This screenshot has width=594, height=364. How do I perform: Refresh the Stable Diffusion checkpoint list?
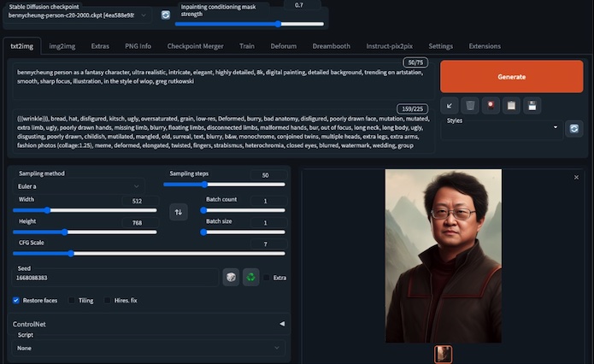pyautogui.click(x=166, y=15)
